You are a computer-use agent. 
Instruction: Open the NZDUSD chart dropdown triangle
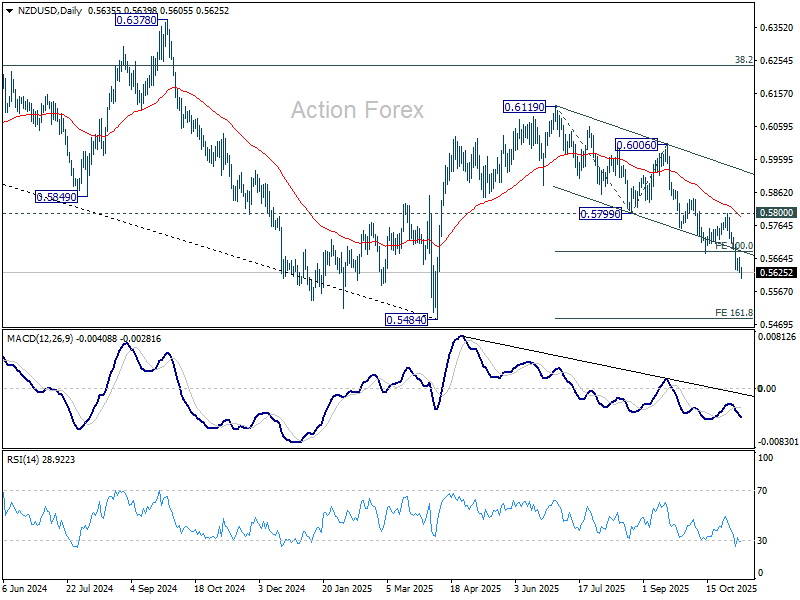pyautogui.click(x=9, y=11)
